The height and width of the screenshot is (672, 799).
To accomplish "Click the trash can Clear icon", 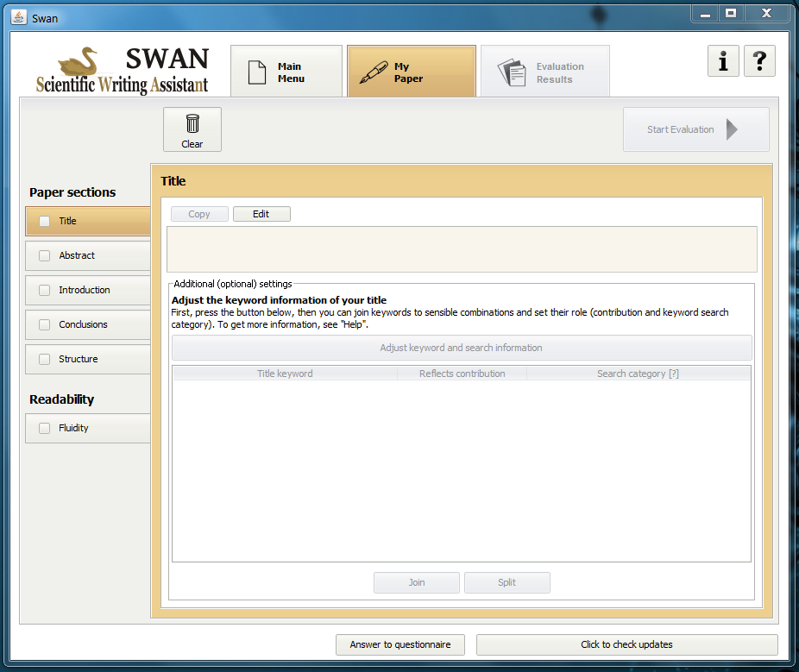I will [x=192, y=123].
